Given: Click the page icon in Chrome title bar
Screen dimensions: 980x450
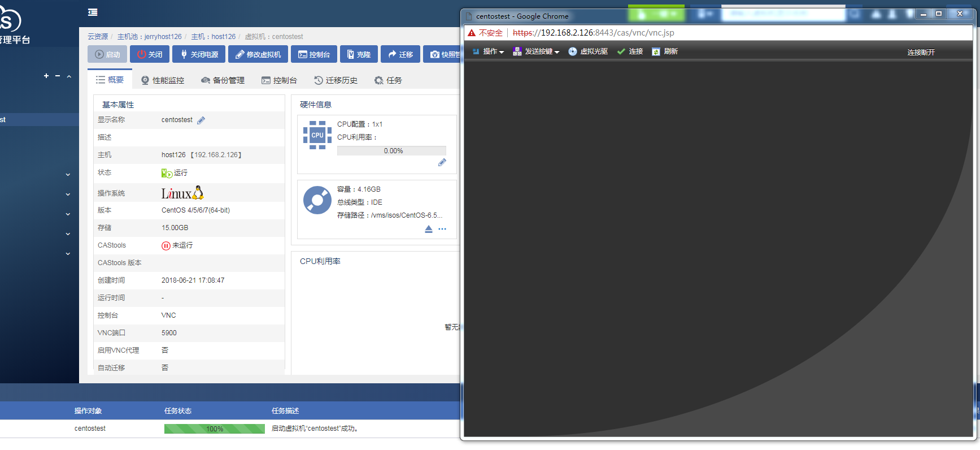Looking at the screenshot, I should point(469,16).
